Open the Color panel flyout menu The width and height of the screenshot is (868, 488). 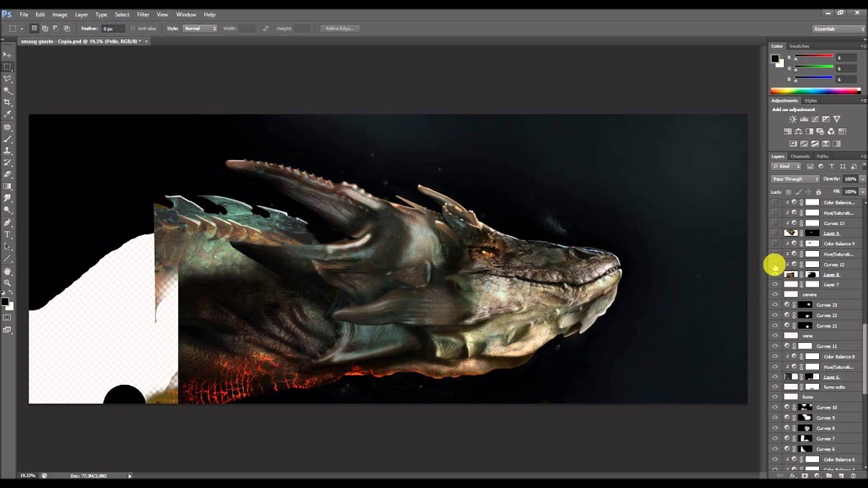pyautogui.click(x=863, y=46)
